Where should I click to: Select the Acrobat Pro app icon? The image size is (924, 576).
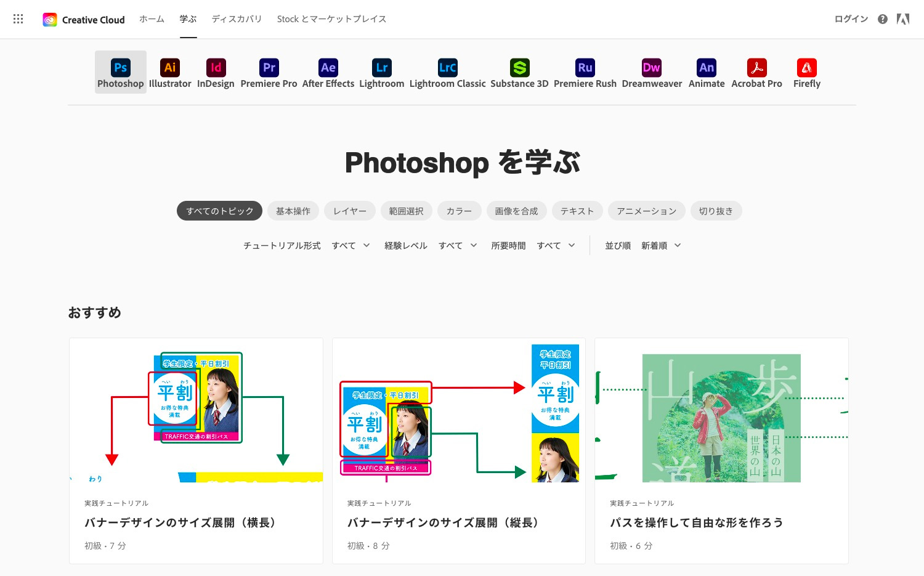click(757, 68)
